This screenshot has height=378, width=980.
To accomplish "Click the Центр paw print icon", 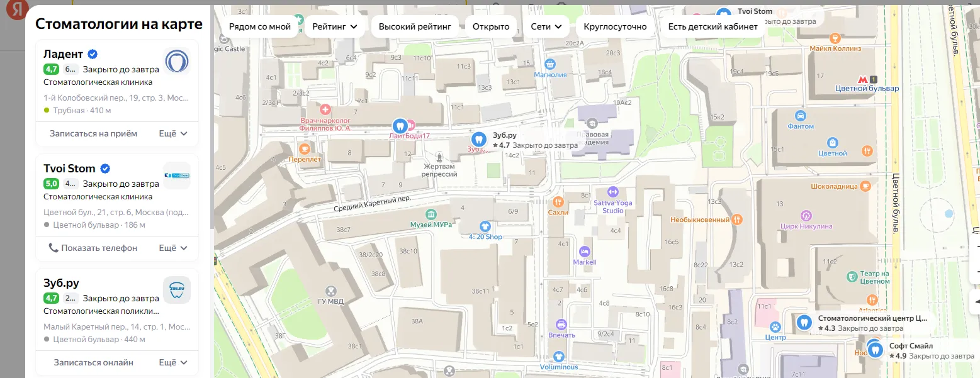I will click(775, 327).
